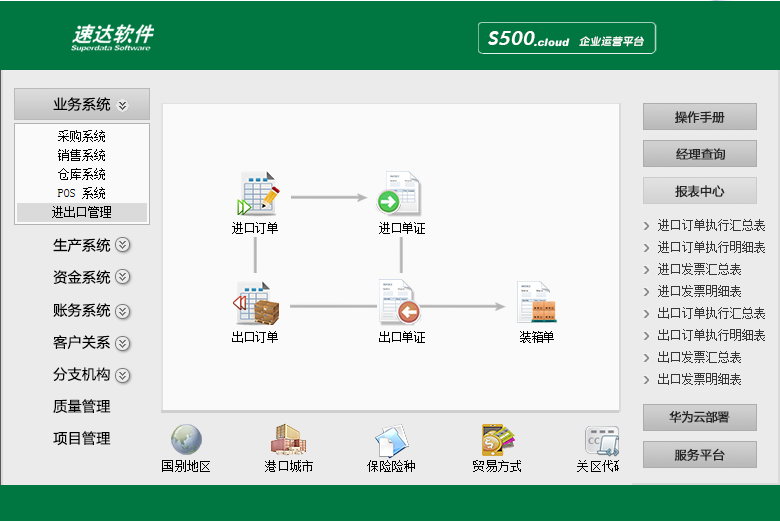
Task: Collapse the 业务系统 section chevron
Action: (x=122, y=105)
